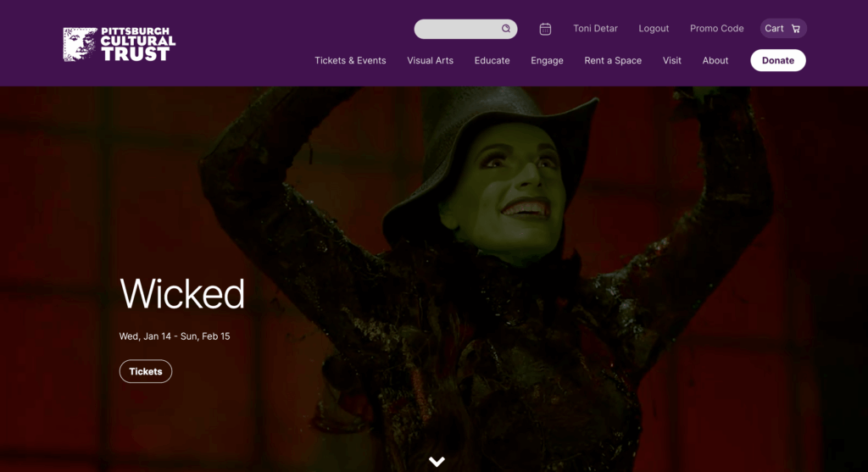This screenshot has height=472, width=868.
Task: Click the Donate button
Action: pos(778,60)
